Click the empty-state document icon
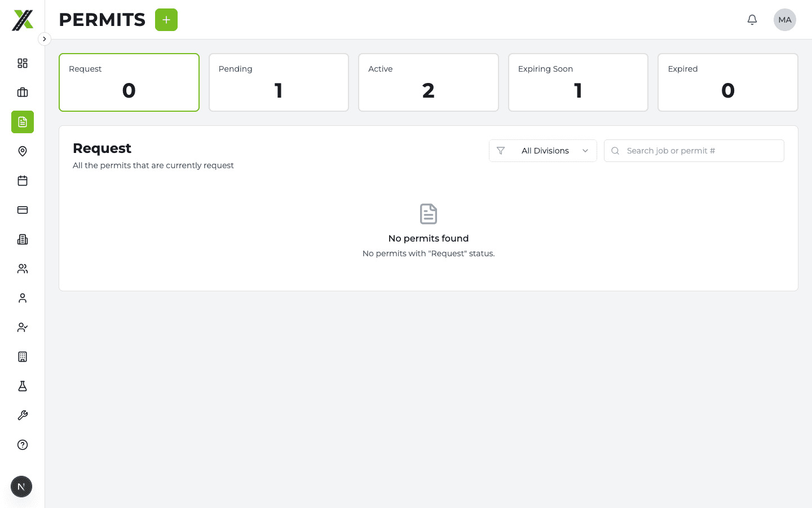The width and height of the screenshot is (812, 508). tap(429, 214)
